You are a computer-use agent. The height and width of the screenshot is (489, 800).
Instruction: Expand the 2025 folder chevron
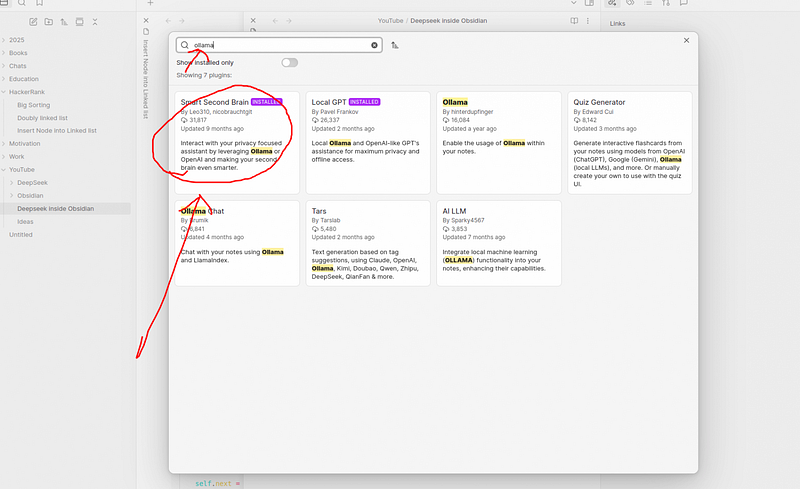4,40
